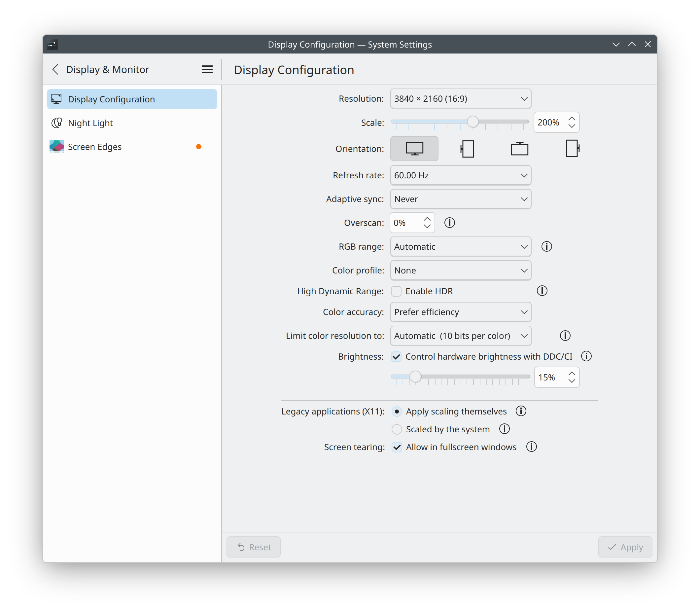Viewport: 700px width, 613px height.
Task: Expand the Refresh rate combo box
Action: [460, 175]
